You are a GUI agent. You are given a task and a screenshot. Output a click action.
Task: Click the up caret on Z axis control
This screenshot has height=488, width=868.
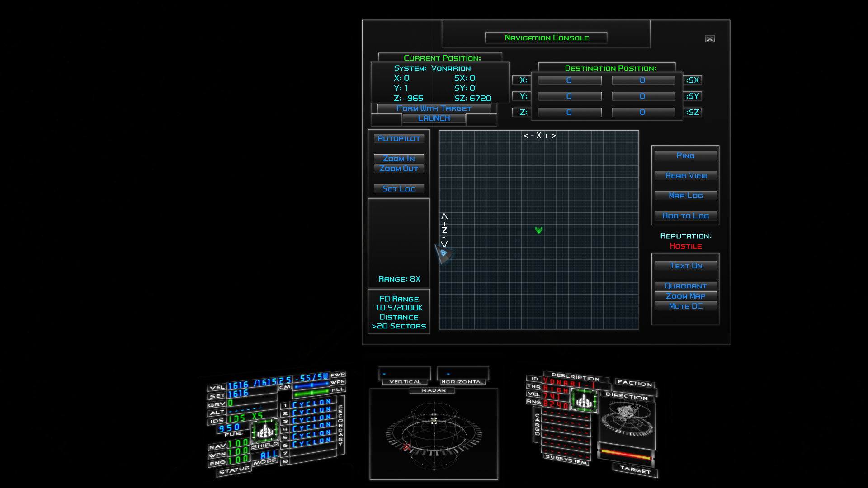(x=444, y=216)
